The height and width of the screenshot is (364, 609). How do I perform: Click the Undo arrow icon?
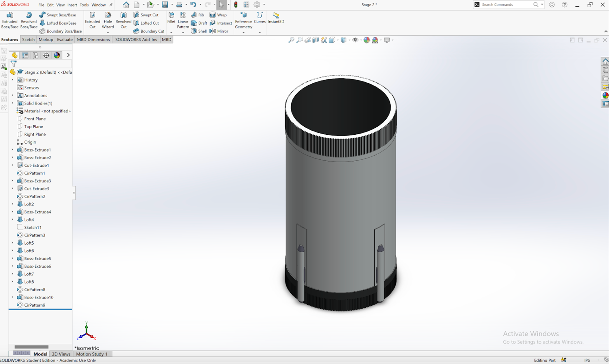point(193,5)
